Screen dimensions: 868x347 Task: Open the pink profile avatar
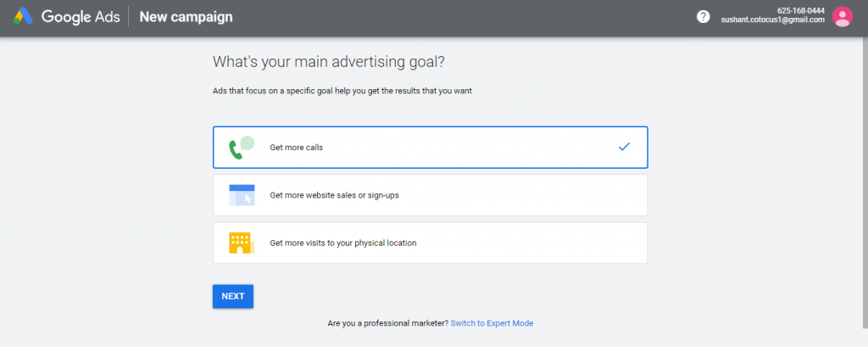(842, 17)
